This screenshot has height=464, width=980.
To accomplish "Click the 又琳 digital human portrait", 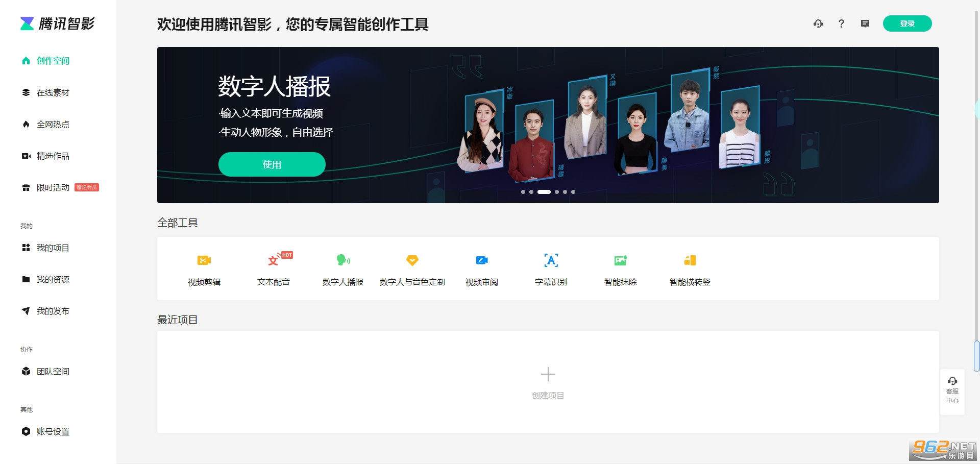I will (585, 117).
